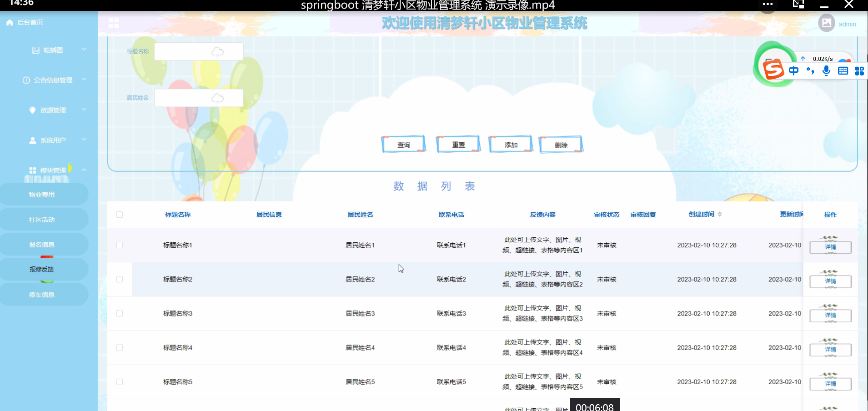Activate the Sogou voice input microphone
Viewport: 868px width, 411px height.
tap(827, 70)
